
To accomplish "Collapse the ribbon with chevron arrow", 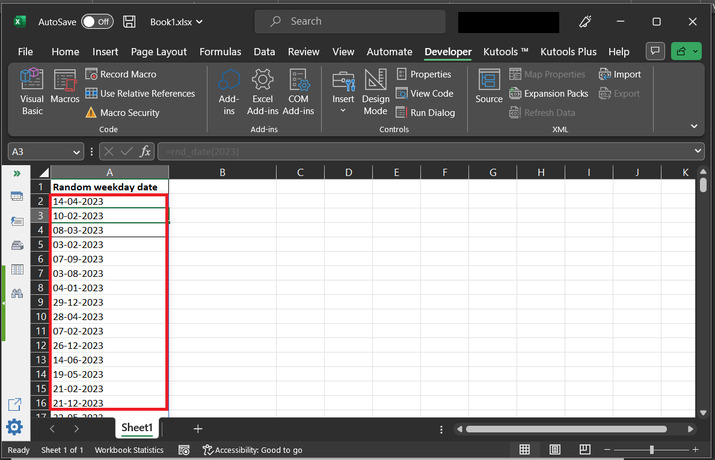I will (x=695, y=126).
